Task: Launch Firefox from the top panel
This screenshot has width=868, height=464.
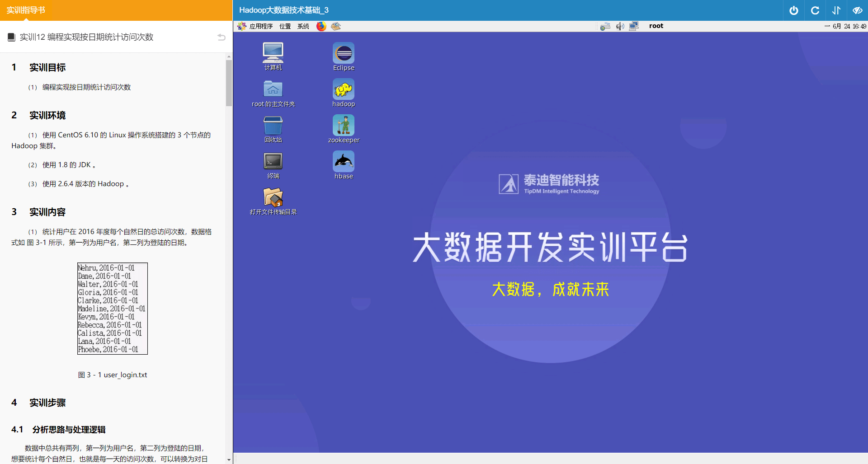Action: tap(321, 26)
